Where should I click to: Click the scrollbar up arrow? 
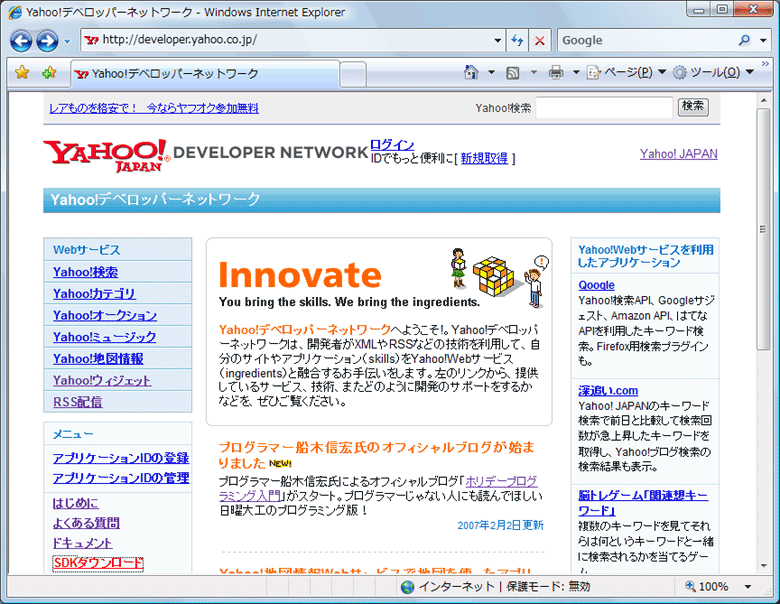[x=764, y=100]
